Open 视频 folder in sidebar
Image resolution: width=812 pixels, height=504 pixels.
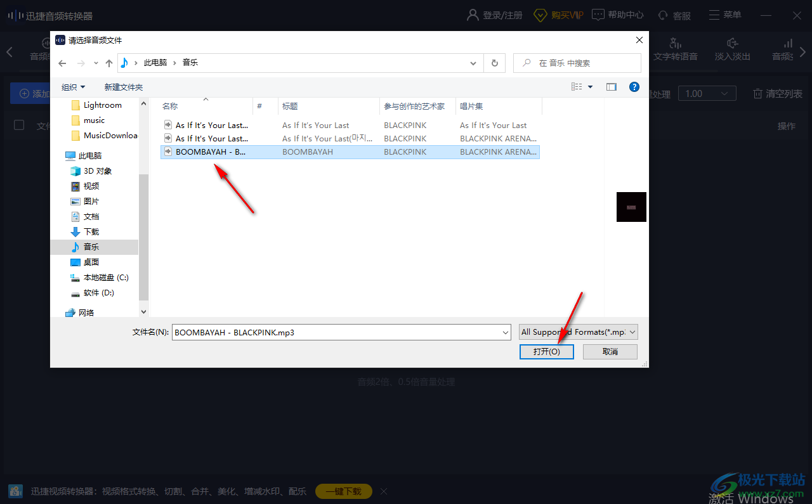tap(85, 186)
